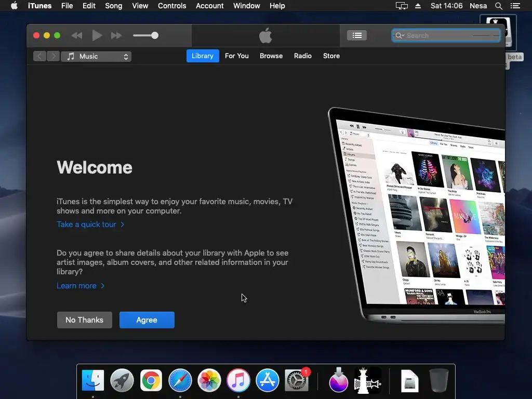532x399 pixels.
Task: Launch Google Chrome from the Dock
Action: coord(151,380)
